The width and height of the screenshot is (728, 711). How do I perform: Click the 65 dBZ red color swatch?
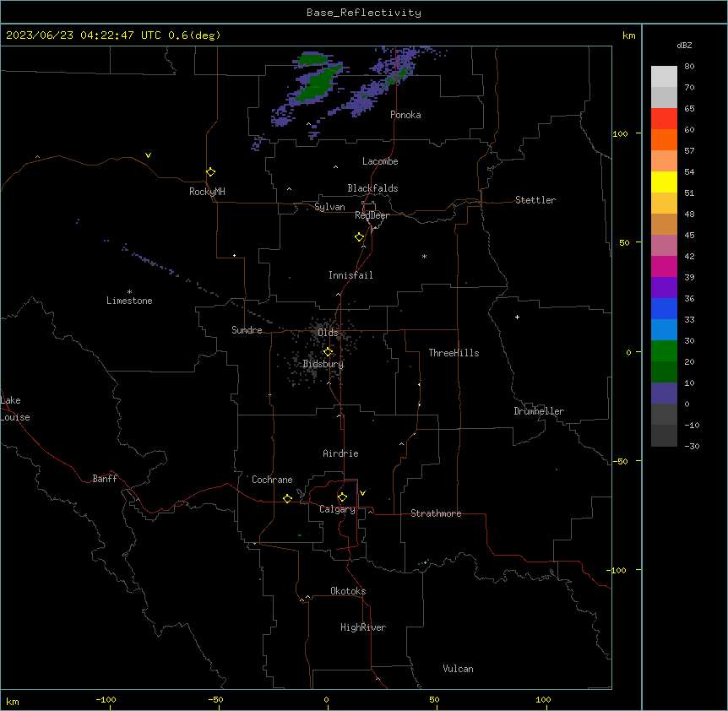point(664,118)
